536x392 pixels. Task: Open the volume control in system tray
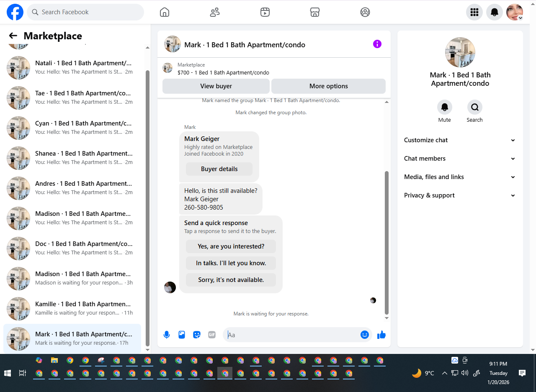point(465,373)
